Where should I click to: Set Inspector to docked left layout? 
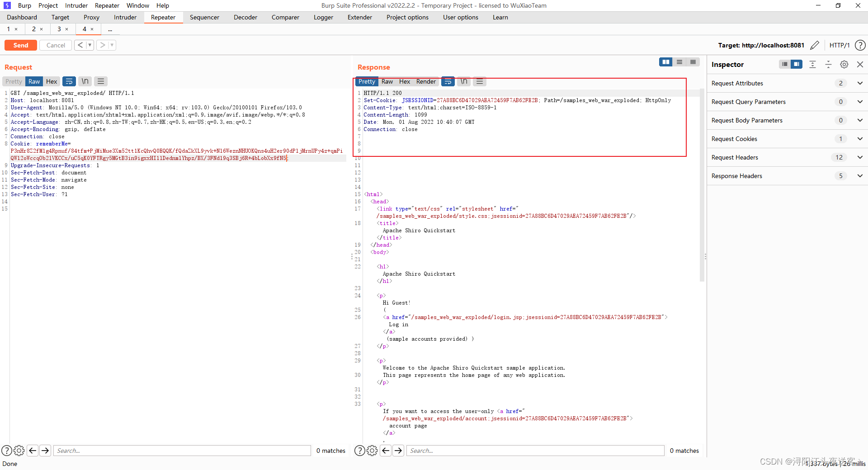pos(785,64)
